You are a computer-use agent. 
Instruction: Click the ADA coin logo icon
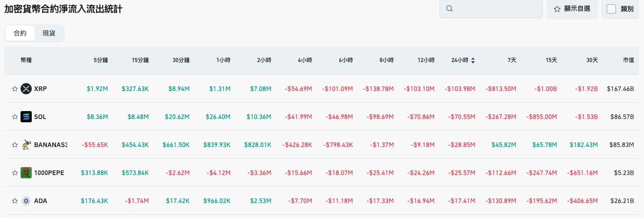pyautogui.click(x=26, y=201)
